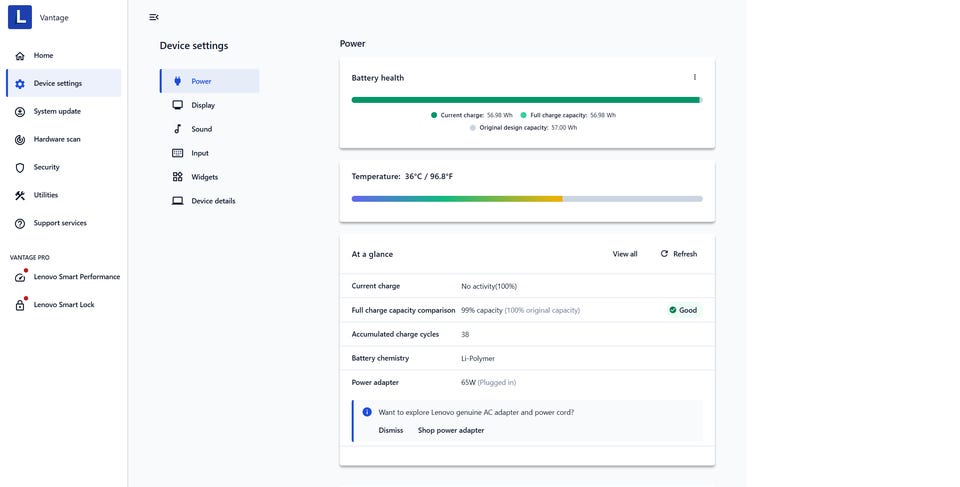960x487 pixels.
Task: Click the VANTAGE PRO section label
Action: click(x=29, y=257)
